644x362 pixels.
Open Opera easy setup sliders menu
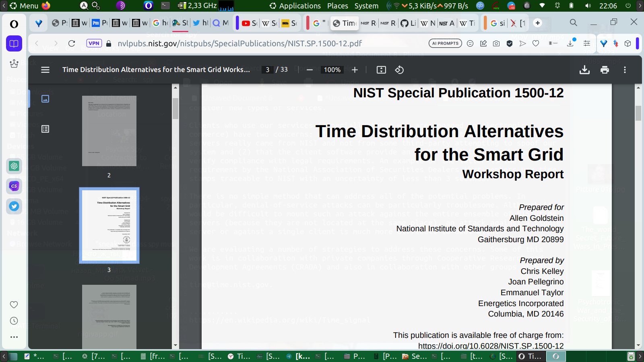(586, 43)
